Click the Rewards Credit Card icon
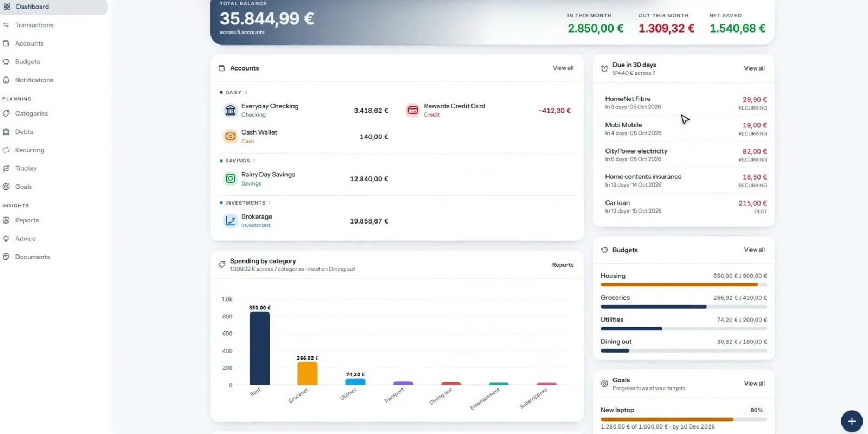 (413, 111)
